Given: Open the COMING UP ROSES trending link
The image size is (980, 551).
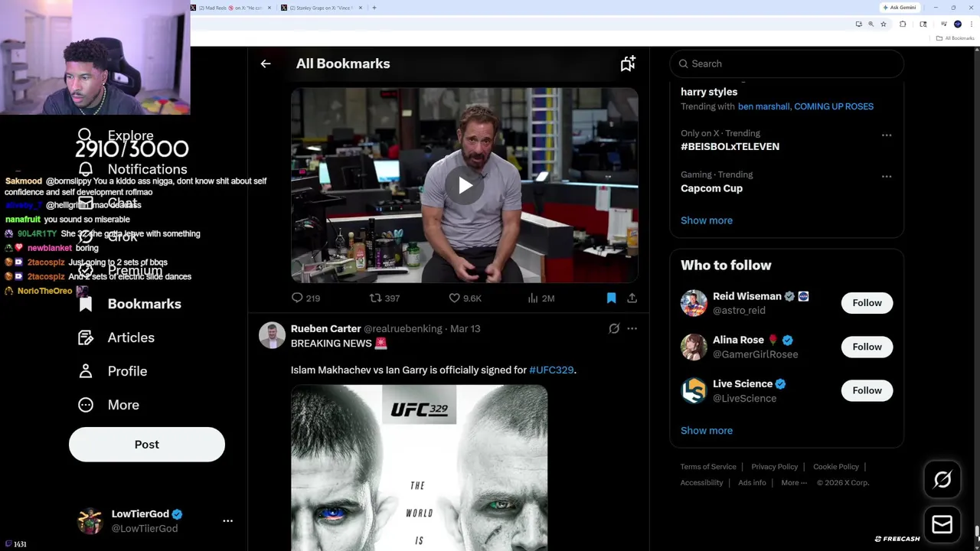Looking at the screenshot, I should [x=834, y=106].
